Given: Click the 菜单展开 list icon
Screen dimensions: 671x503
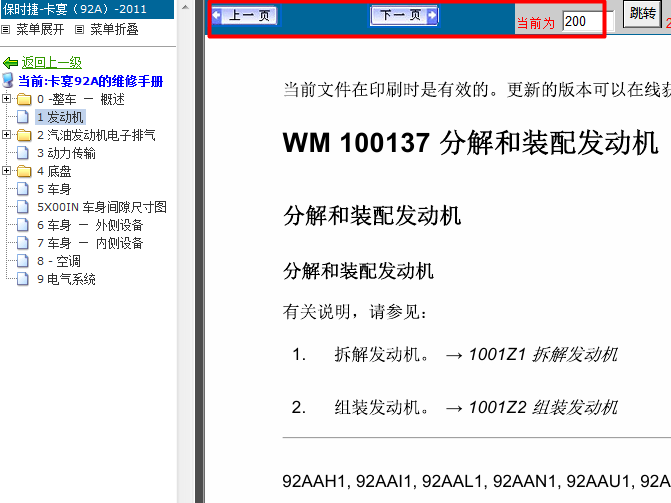Looking at the screenshot, I should click(x=6, y=30).
